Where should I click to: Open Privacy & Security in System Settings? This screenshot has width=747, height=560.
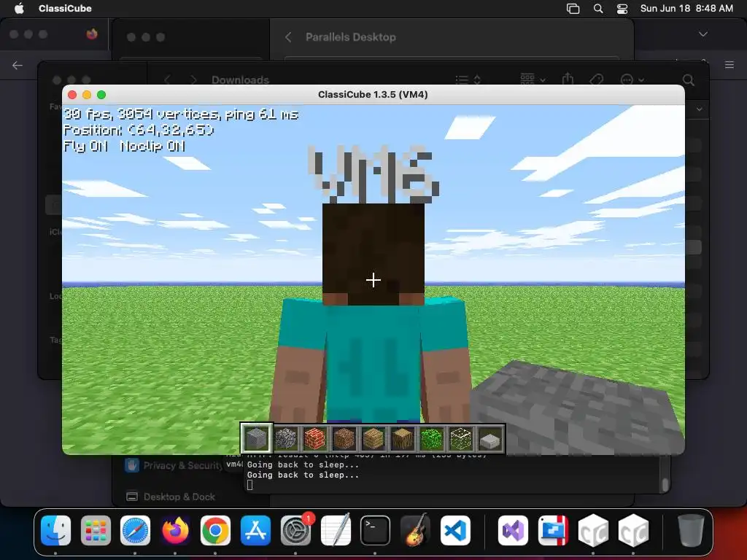coord(174,465)
